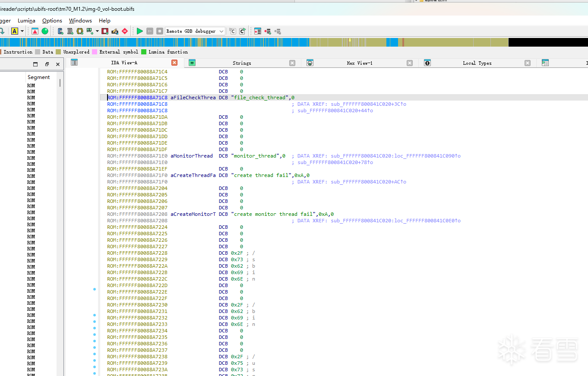
Task: Click the red up-arrow toolbar icon
Action: point(35,31)
